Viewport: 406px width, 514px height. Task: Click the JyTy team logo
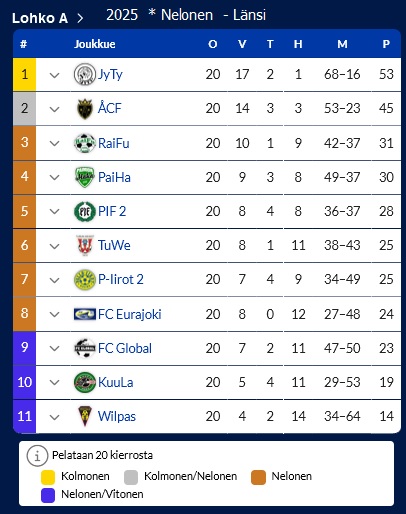click(x=85, y=74)
